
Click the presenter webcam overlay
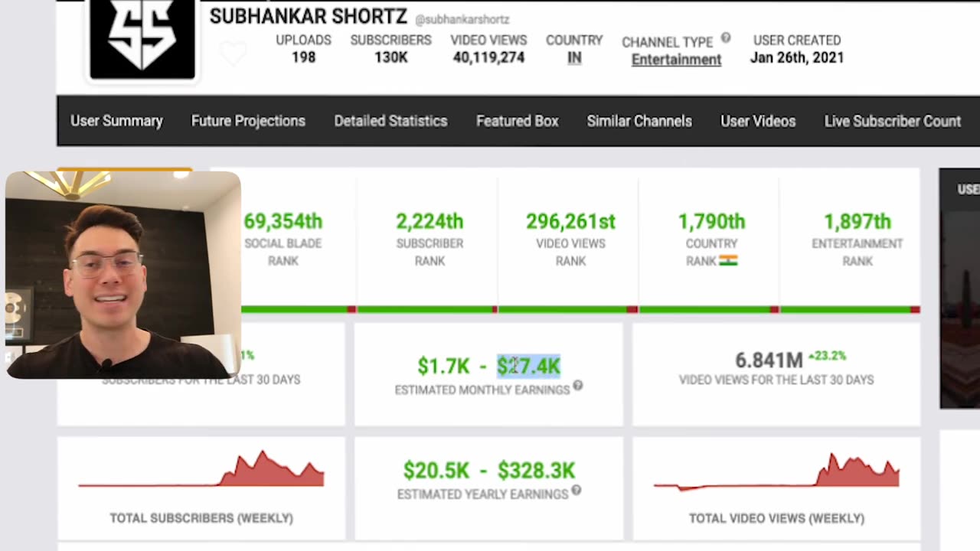coord(123,275)
